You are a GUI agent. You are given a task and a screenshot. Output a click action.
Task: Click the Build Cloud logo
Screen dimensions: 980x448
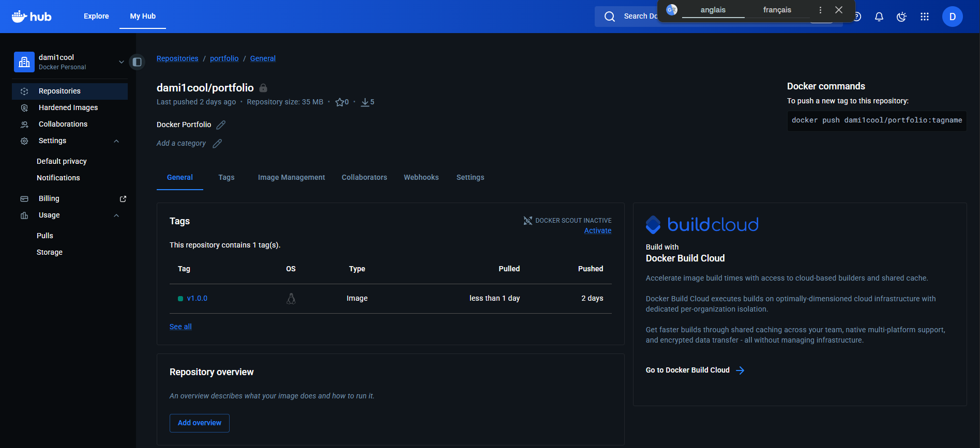(x=702, y=225)
